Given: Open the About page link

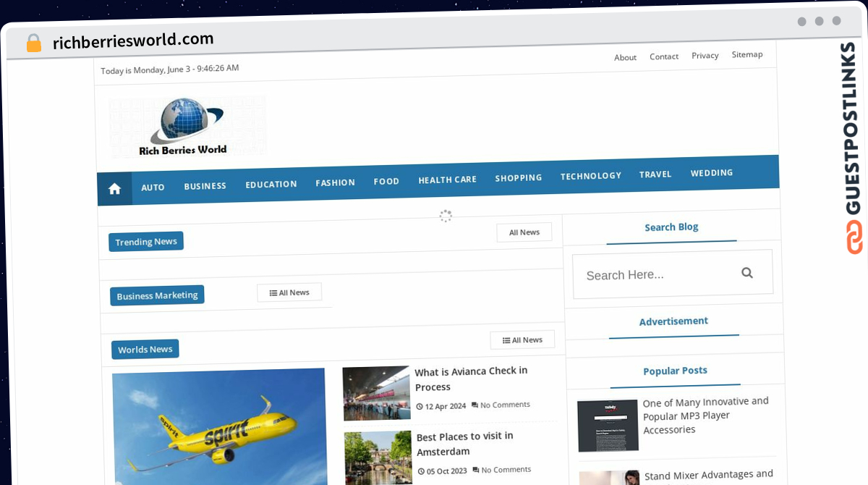Looking at the screenshot, I should click(x=626, y=57).
